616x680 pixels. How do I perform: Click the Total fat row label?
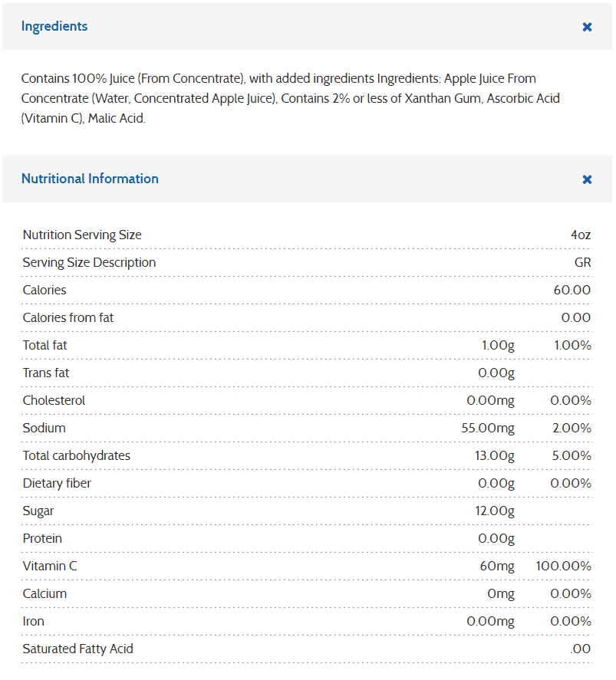click(45, 345)
